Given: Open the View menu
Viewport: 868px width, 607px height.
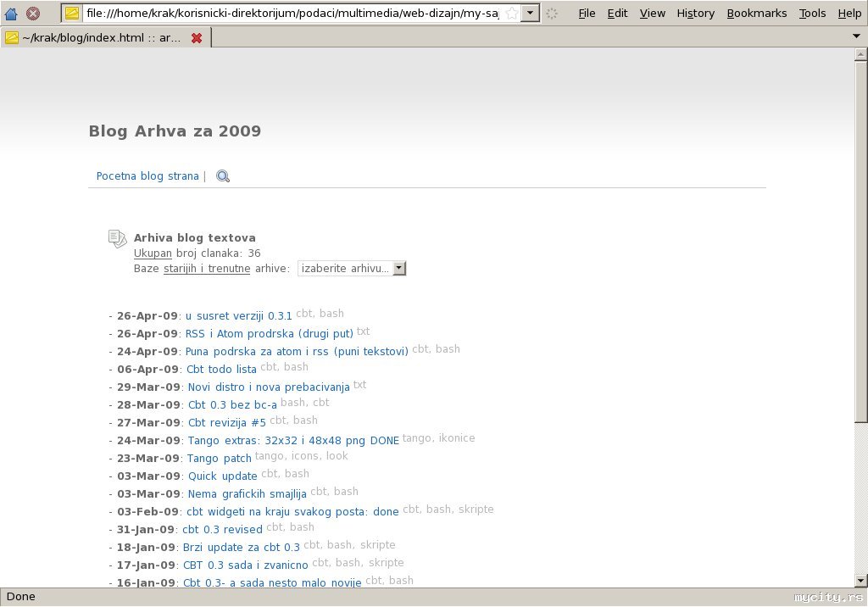Looking at the screenshot, I should [x=653, y=14].
